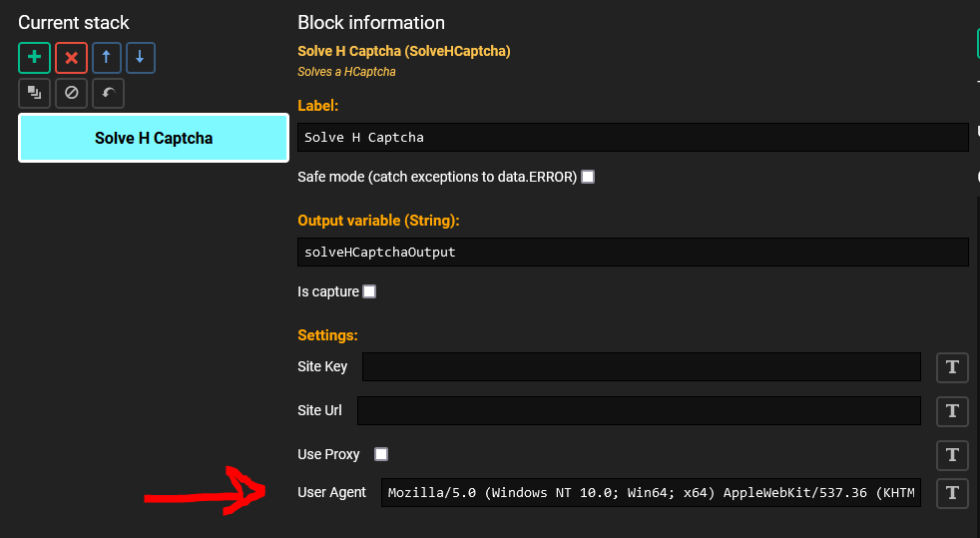Click the Output variable field
The width and height of the screenshot is (980, 538).
[x=633, y=252]
